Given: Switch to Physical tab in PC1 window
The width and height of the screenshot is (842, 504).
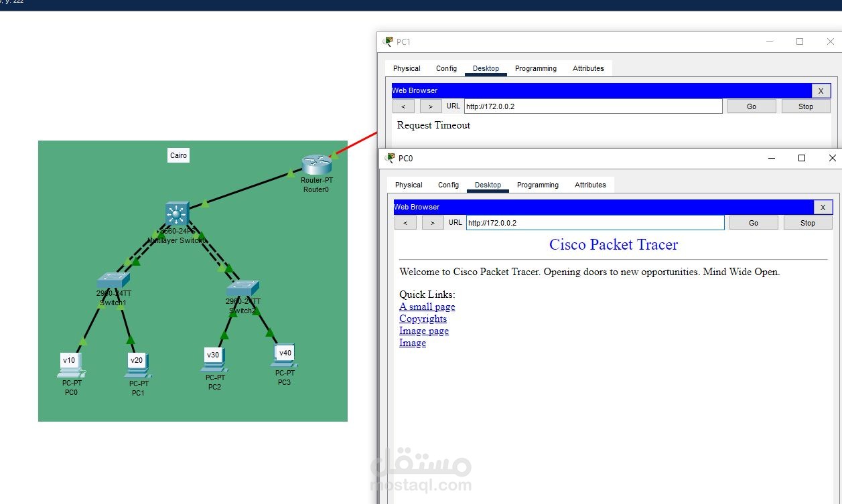Looking at the screenshot, I should [x=407, y=68].
